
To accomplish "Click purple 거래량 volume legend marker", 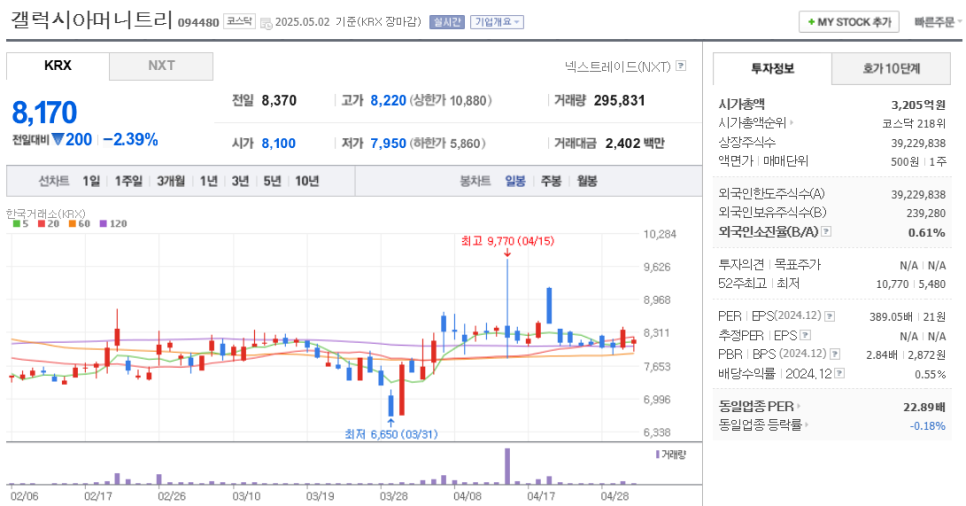I will [x=657, y=455].
